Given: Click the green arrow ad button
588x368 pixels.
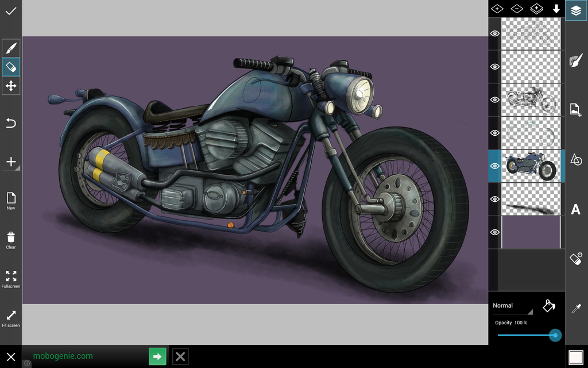Looking at the screenshot, I should [157, 356].
